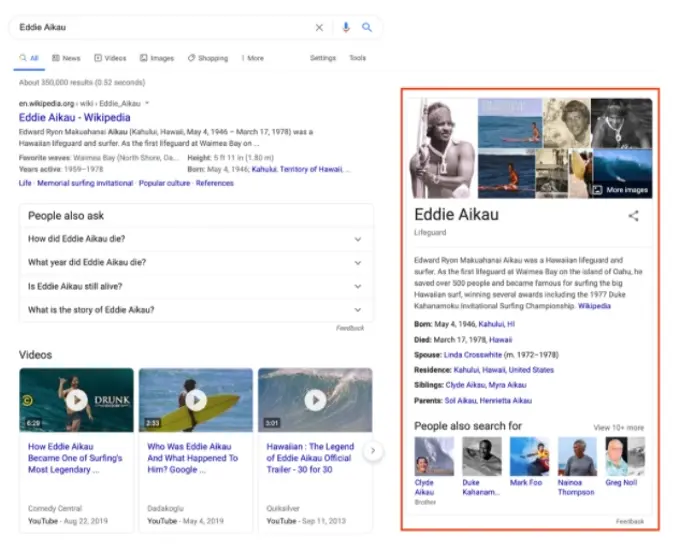Viewport: 680px width, 551px height.
Task: Click the magnifying glass search icon
Action: tap(367, 28)
